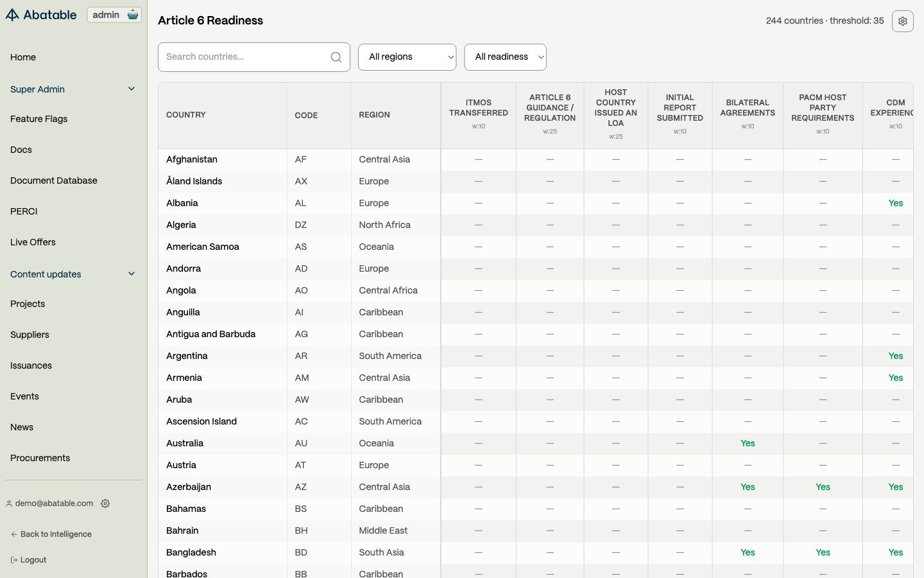
Task: Expand the Content updates chevron
Action: tap(132, 274)
